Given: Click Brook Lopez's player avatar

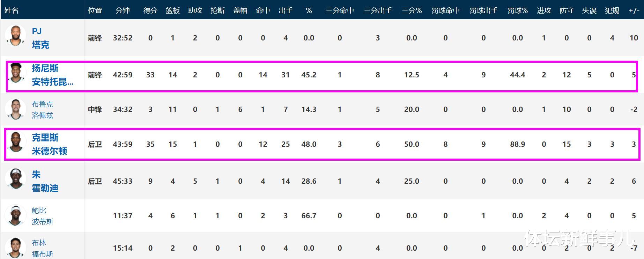Looking at the screenshot, I should [x=15, y=109].
